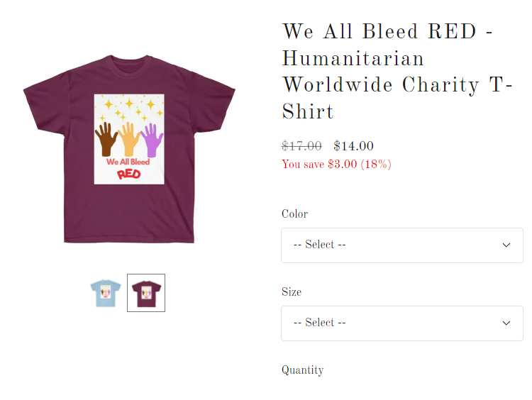Click the -- Select -- text in Color box
Image resolution: width=532 pixels, height=400 pixels.
coord(319,244)
